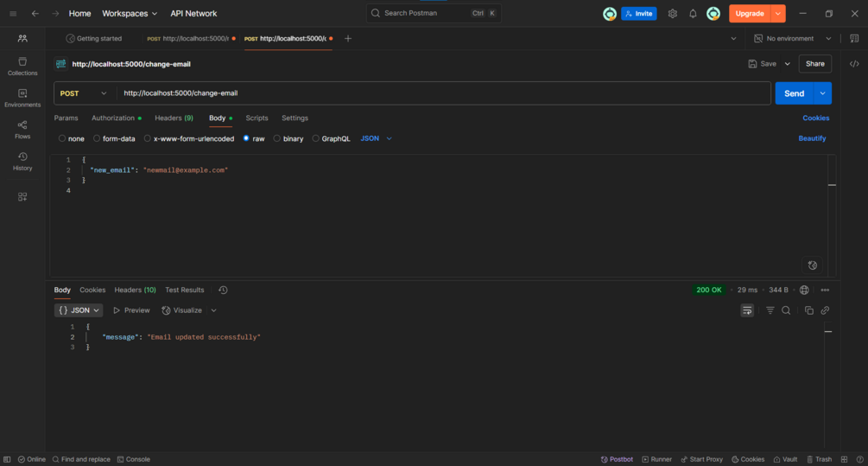
Task: Click the request body editor helper icon
Action: click(x=812, y=265)
